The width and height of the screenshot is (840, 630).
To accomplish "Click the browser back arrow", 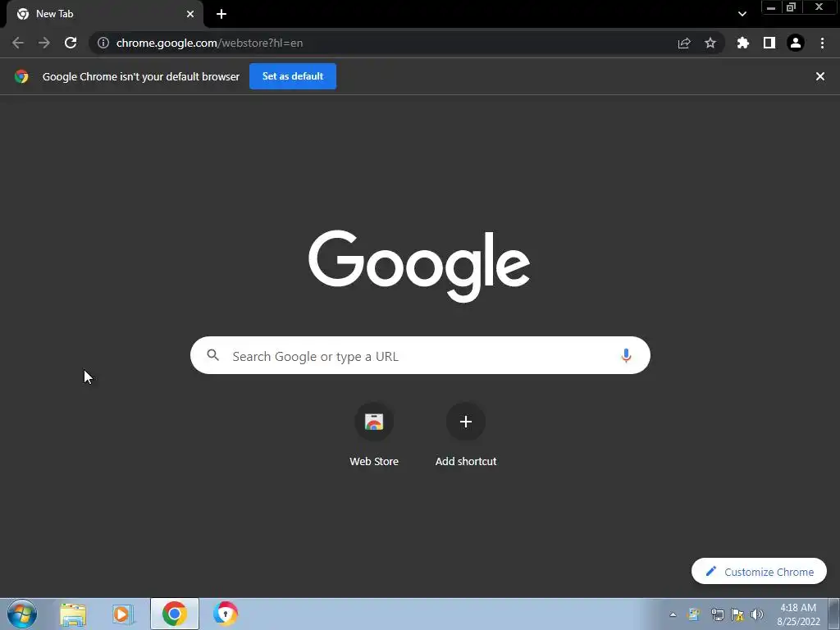I will click(x=18, y=43).
